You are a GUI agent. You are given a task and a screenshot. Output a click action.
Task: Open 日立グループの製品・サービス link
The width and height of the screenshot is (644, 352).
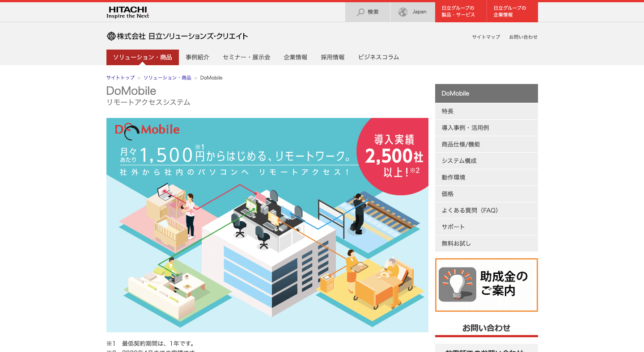(461, 12)
